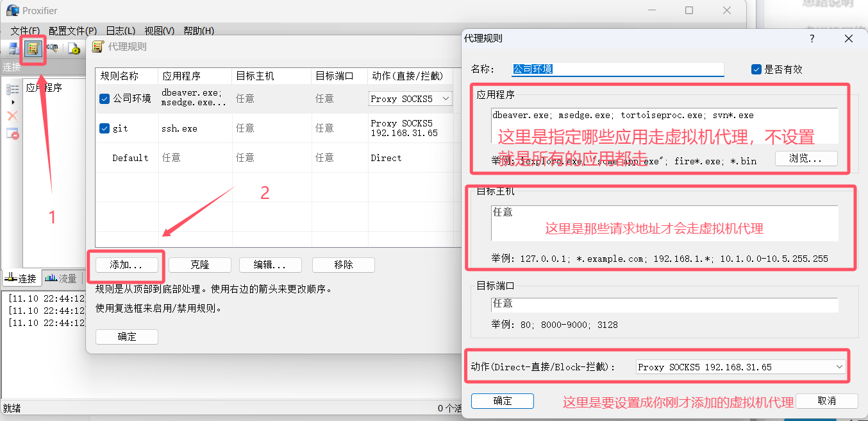
Task: Uncheck the 公司环境 rule checkbox
Action: [x=105, y=99]
